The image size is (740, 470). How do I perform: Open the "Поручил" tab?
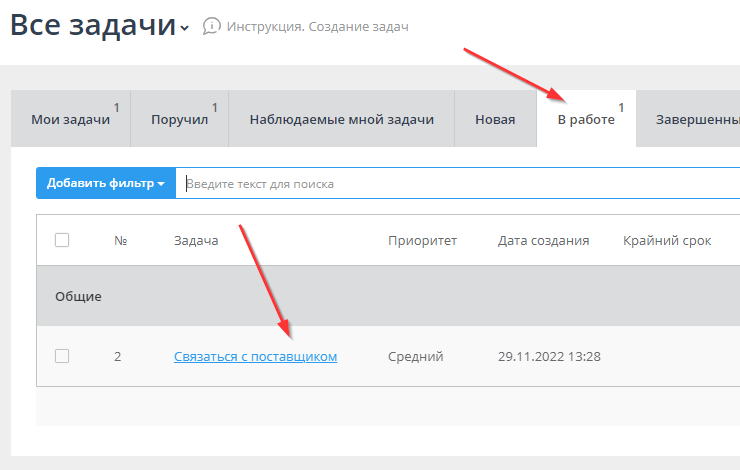tap(179, 120)
